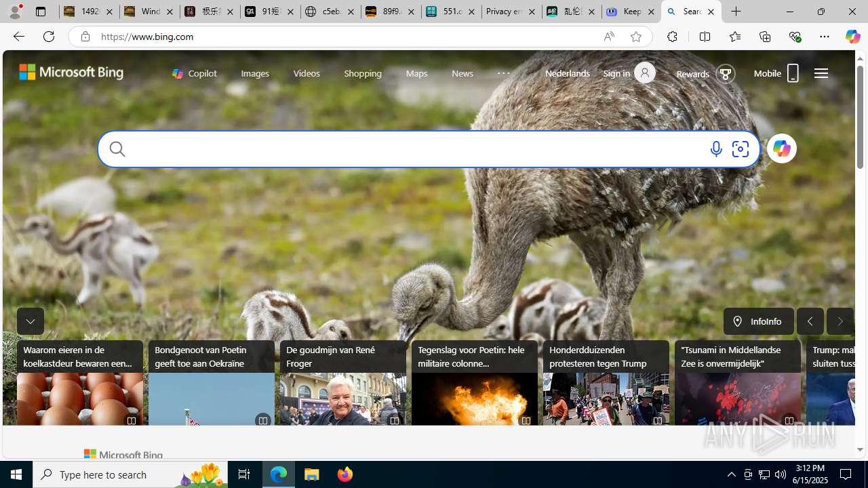
Task: Open a new browser tab
Action: click(x=736, y=12)
